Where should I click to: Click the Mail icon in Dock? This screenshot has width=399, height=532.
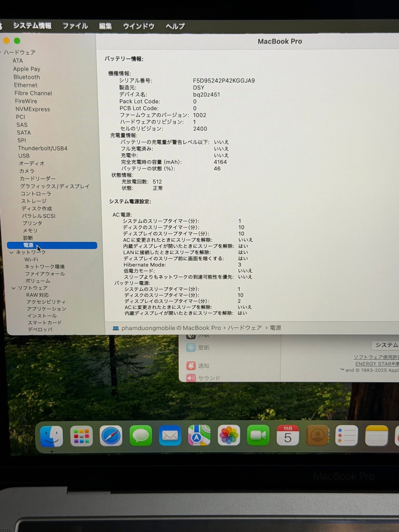(170, 436)
